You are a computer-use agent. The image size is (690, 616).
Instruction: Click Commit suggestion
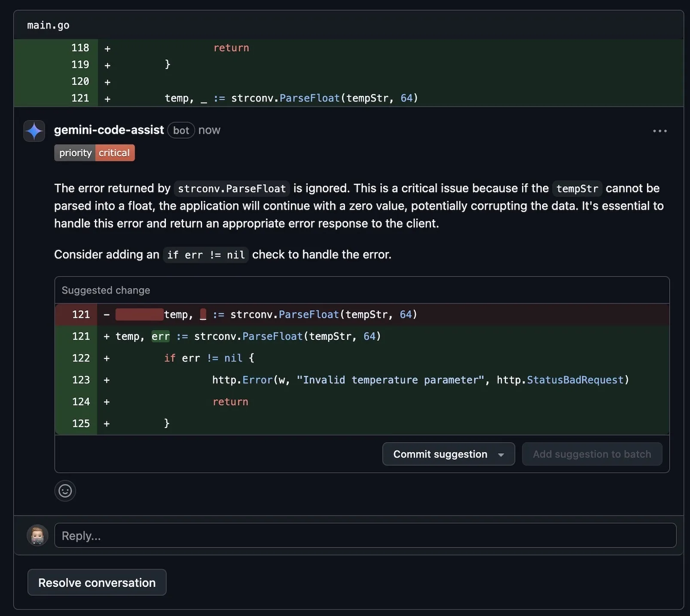pyautogui.click(x=440, y=454)
